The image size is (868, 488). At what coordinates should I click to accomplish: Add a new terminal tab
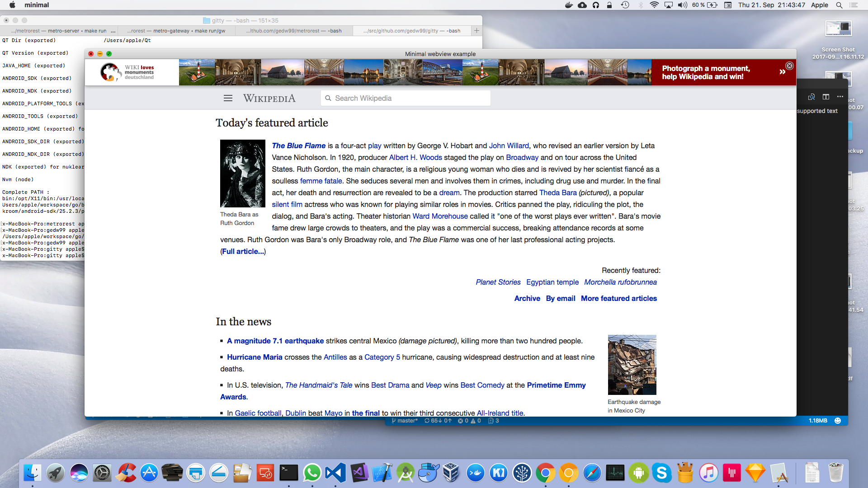pos(476,31)
